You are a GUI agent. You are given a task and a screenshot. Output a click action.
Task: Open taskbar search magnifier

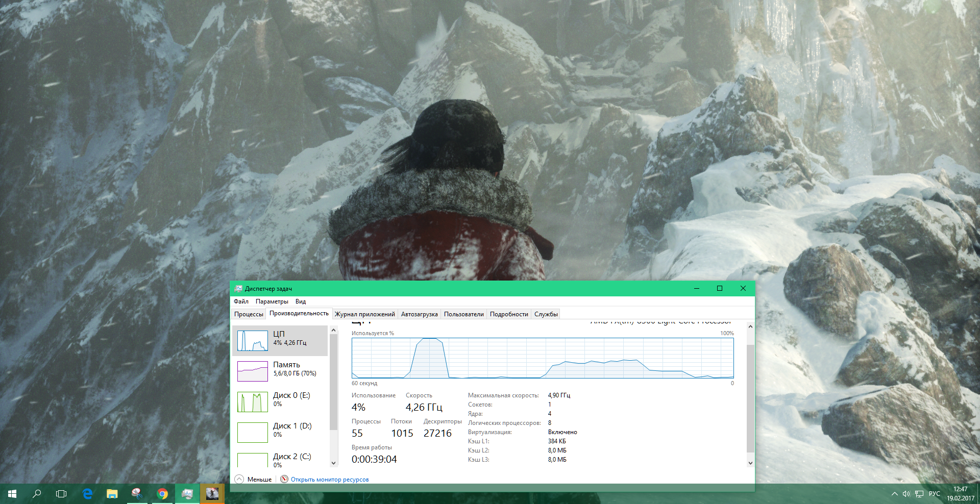[37, 494]
